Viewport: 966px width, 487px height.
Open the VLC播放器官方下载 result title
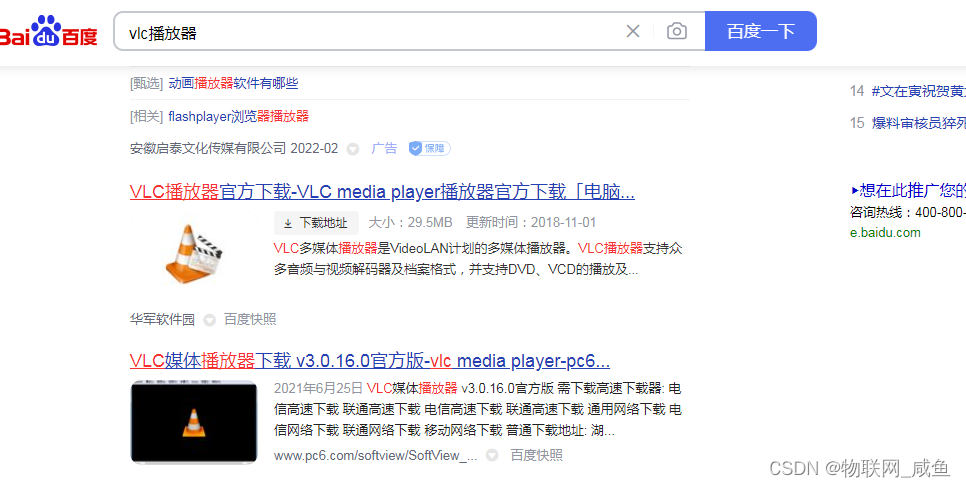(x=382, y=192)
